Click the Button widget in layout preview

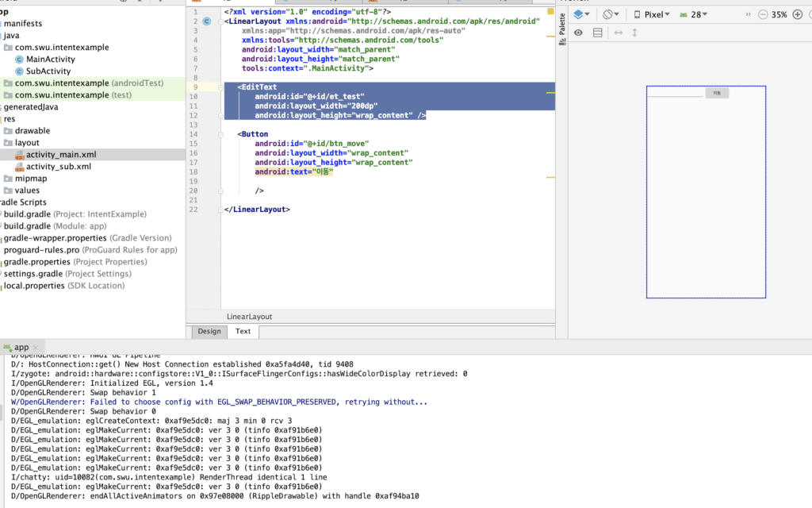click(717, 93)
